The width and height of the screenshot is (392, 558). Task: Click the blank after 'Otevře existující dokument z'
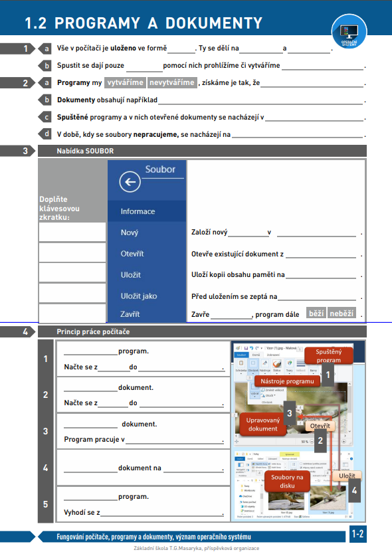click(321, 254)
